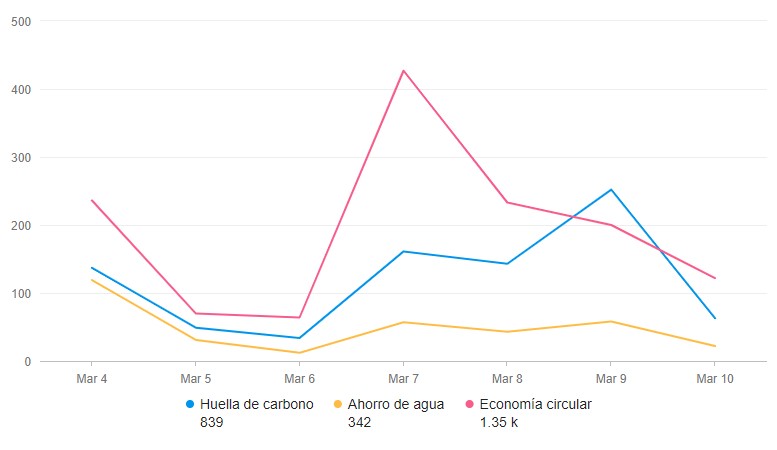Click the 1.35 k total under Economía circular
This screenshot has height=450, width=777.
pyautogui.click(x=498, y=423)
